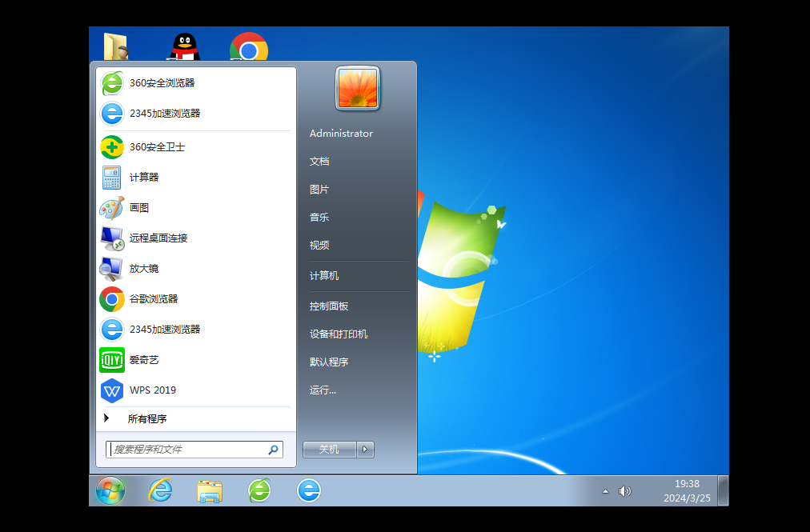Expand the arrow next to 关机

click(x=365, y=450)
